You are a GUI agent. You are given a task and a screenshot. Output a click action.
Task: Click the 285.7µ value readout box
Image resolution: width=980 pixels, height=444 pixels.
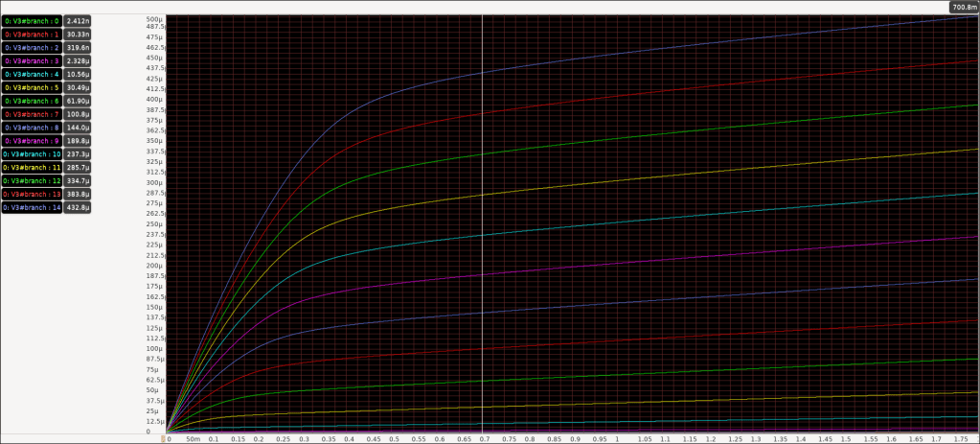tap(79, 167)
